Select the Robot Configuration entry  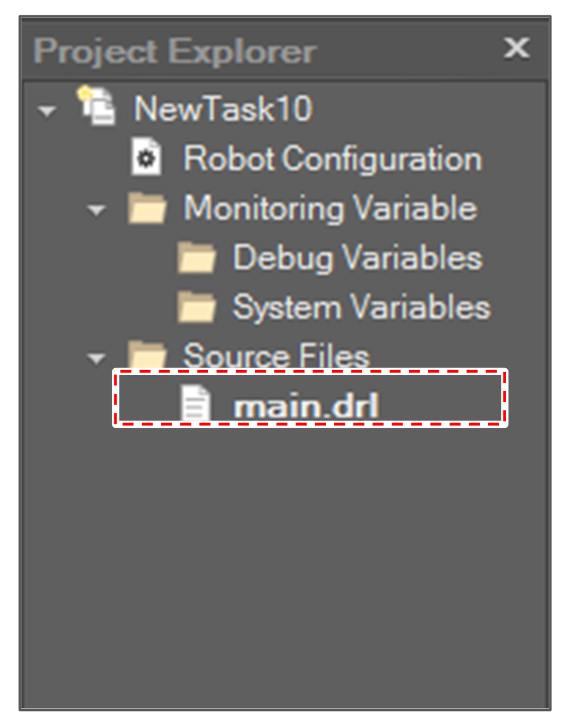(x=332, y=159)
